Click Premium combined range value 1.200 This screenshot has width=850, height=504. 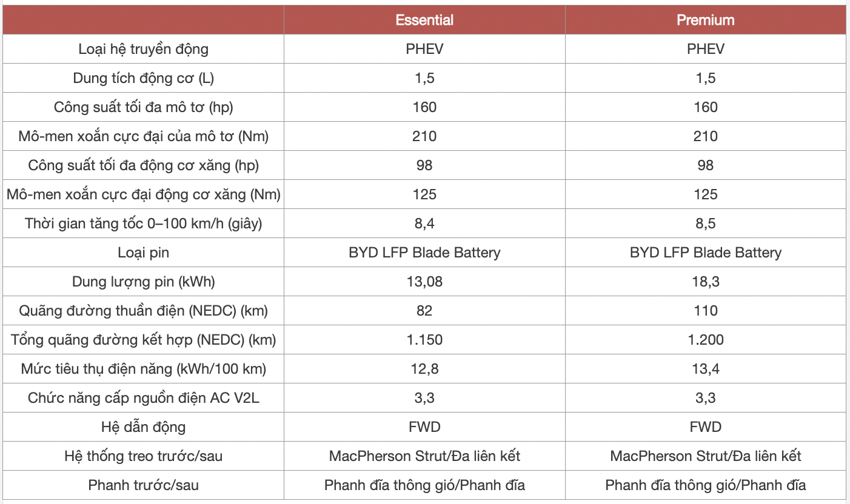[x=706, y=340]
